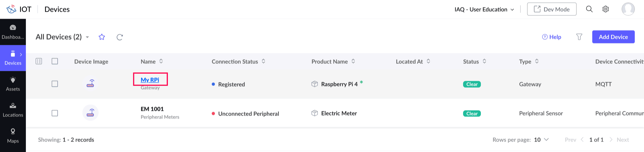Screen dimensions: 644x152
Task: Click the favorite star icon
Action: tap(102, 37)
